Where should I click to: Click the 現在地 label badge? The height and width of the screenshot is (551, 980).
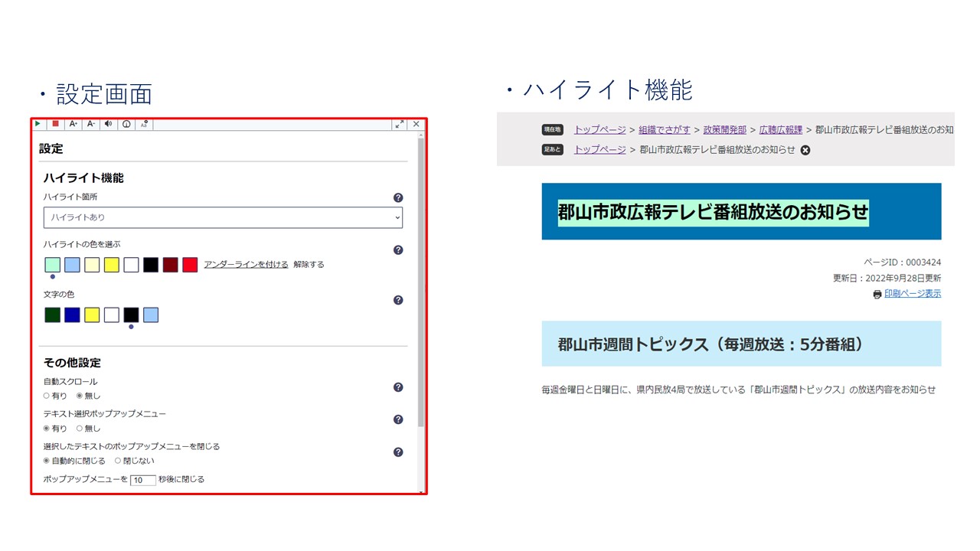(552, 129)
